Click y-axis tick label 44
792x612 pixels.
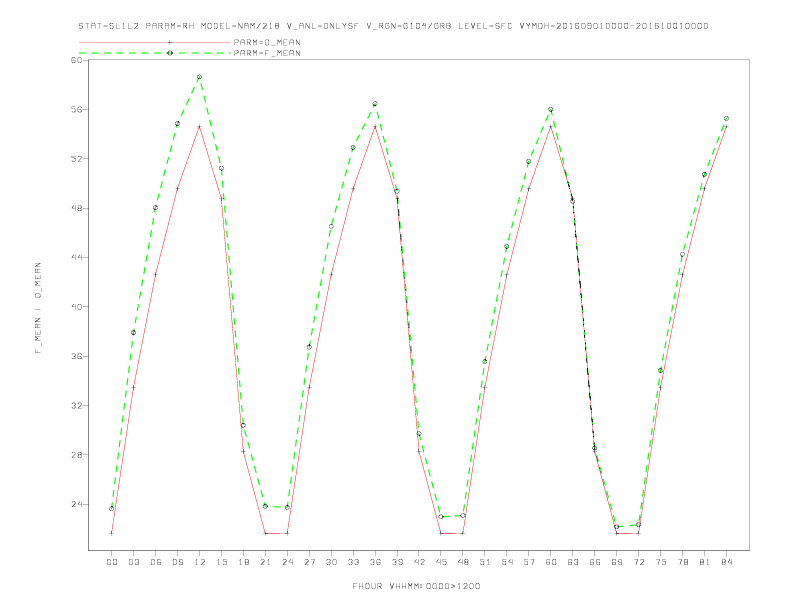pyautogui.click(x=77, y=258)
